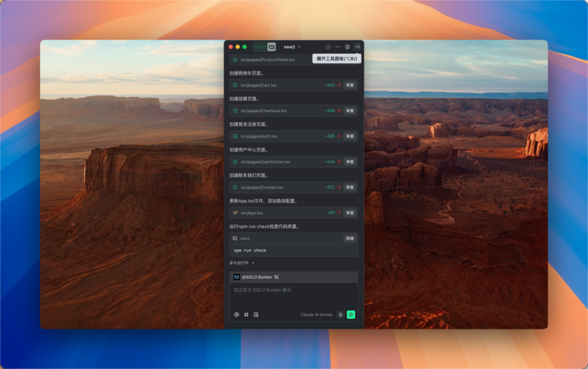Click the added-file icon beside Cart.tsx
Image resolution: width=588 pixels, height=369 pixels.
(235, 85)
